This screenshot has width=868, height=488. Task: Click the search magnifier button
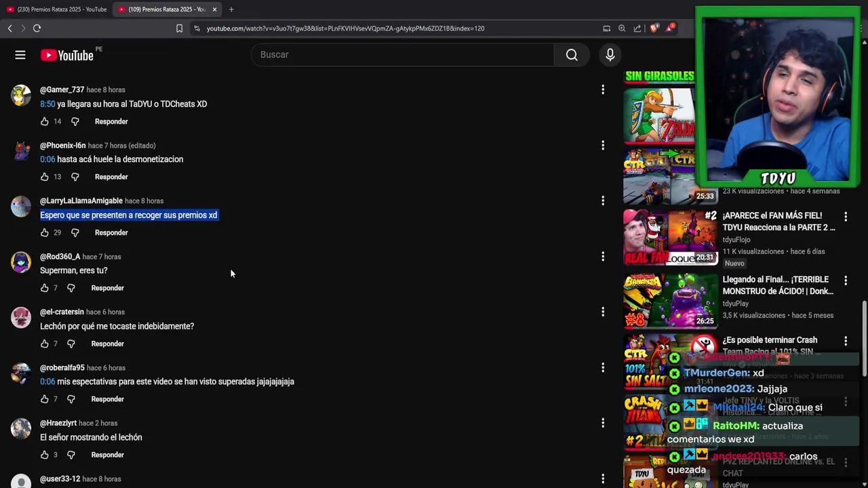click(572, 55)
